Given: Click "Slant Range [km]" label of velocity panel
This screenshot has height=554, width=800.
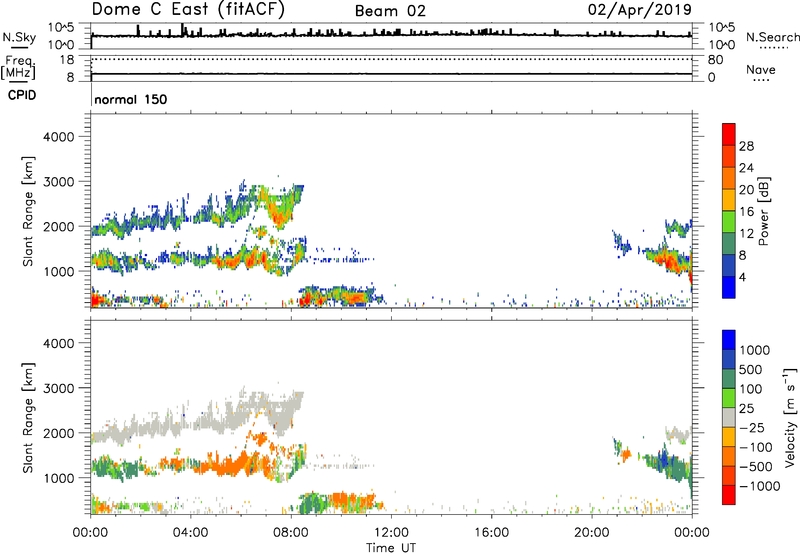Looking at the screenshot, I should point(28,418).
